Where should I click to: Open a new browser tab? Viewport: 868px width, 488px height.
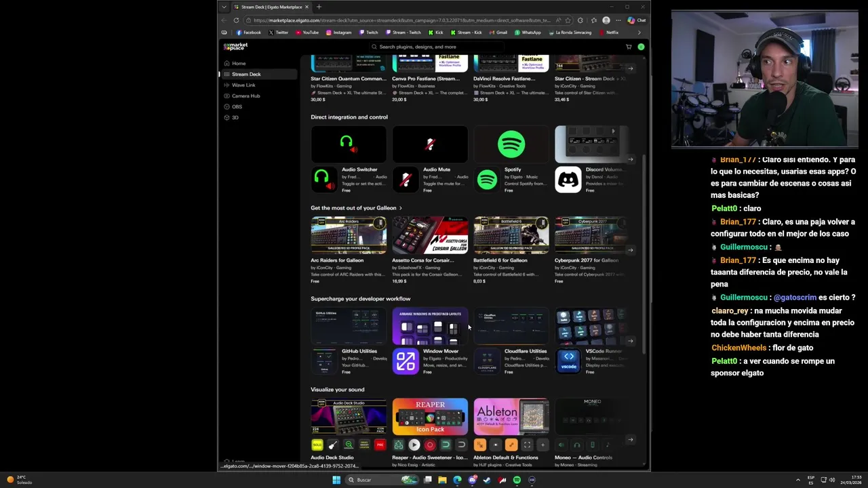319,7
